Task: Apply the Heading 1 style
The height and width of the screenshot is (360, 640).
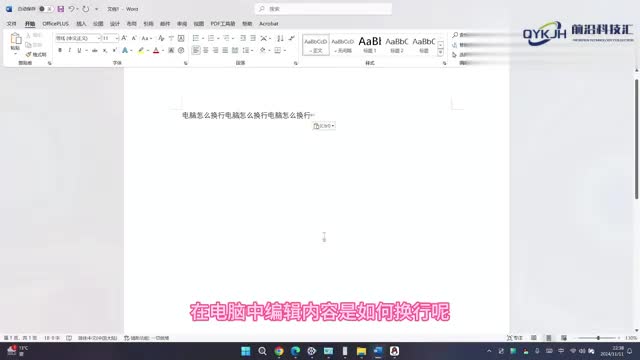Action: pos(370,45)
